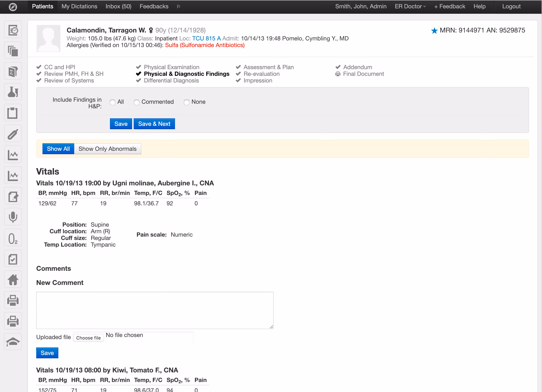Click Logout in the top bar

[x=511, y=6]
